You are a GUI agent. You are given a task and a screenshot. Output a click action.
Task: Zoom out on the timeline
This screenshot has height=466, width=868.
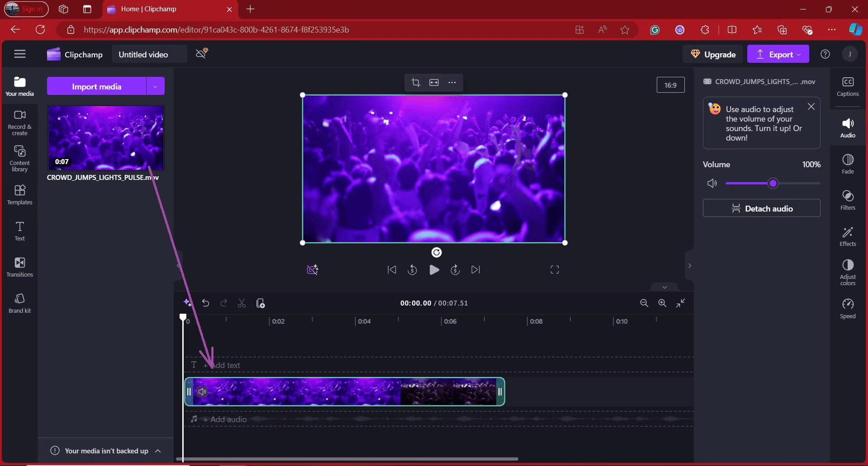pos(644,303)
